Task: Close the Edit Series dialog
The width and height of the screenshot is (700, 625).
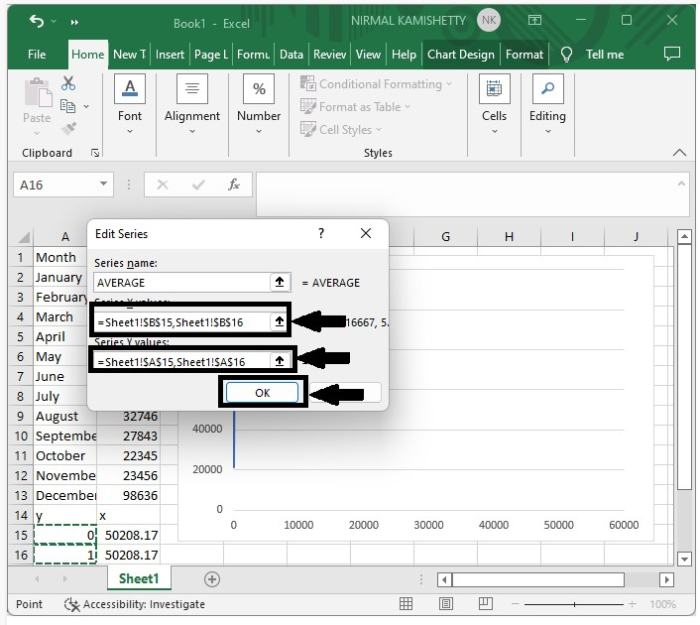Action: click(x=366, y=233)
